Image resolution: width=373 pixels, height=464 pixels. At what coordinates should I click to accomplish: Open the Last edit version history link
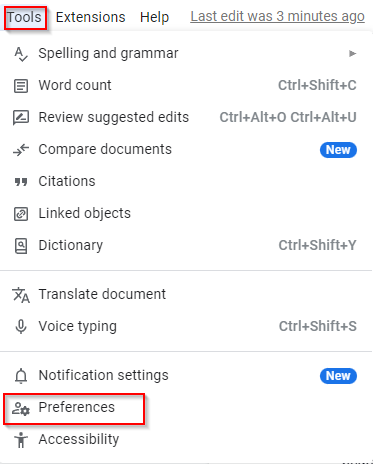click(x=277, y=16)
